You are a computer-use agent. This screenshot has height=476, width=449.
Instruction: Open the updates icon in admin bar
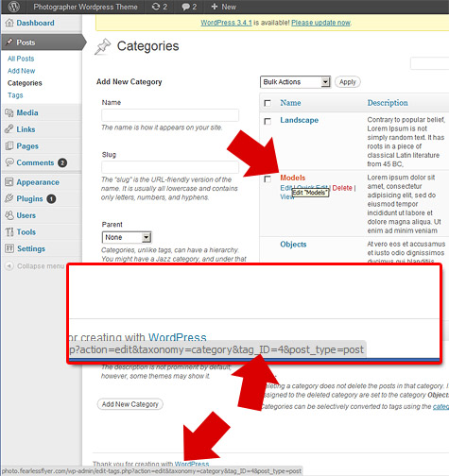click(156, 7)
